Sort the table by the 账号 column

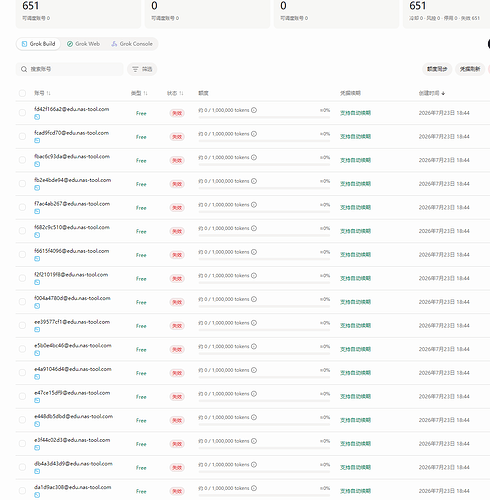click(x=42, y=93)
